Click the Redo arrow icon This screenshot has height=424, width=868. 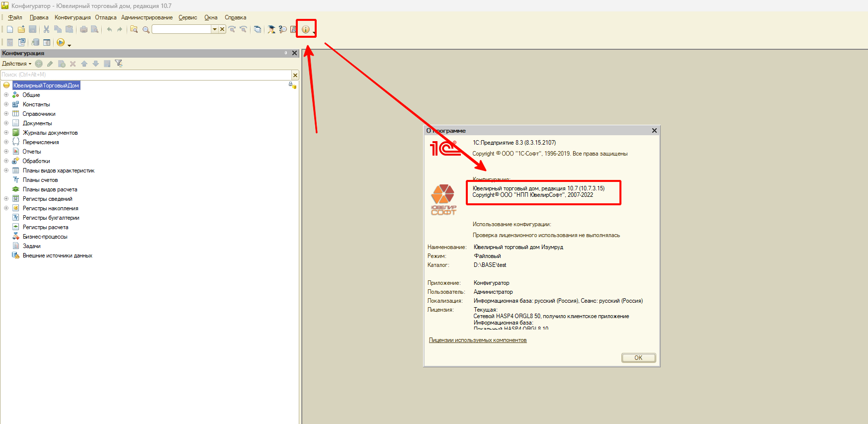(120, 29)
